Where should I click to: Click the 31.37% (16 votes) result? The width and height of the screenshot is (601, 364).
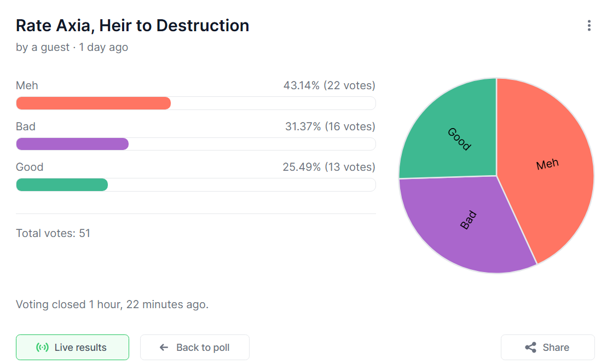point(330,126)
